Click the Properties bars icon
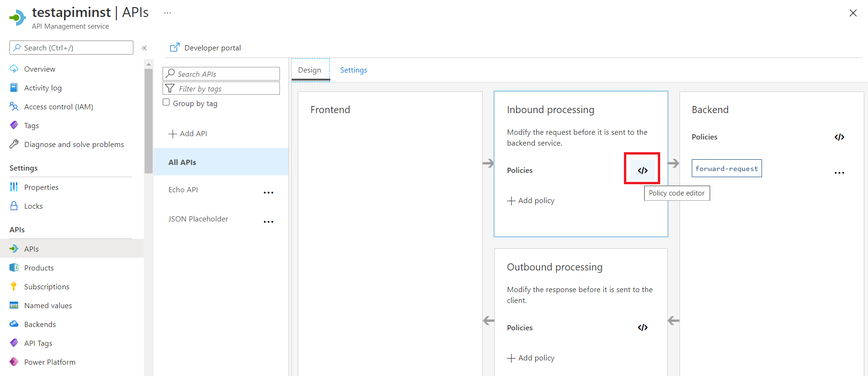868x376 pixels. 14,187
